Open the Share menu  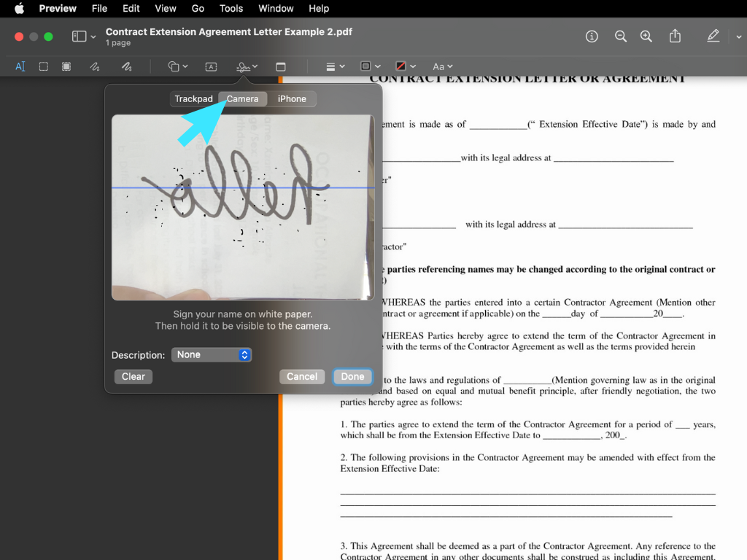(x=675, y=36)
